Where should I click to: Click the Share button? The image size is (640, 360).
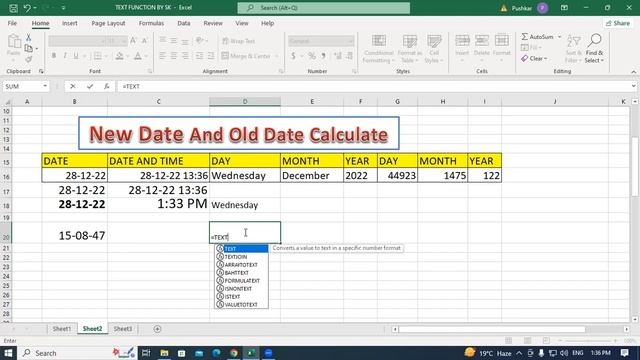point(618,23)
